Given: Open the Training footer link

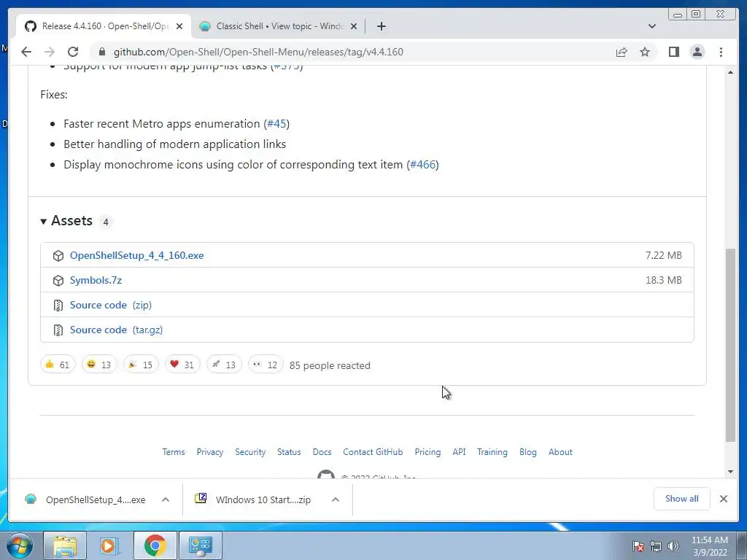Looking at the screenshot, I should coord(492,452).
